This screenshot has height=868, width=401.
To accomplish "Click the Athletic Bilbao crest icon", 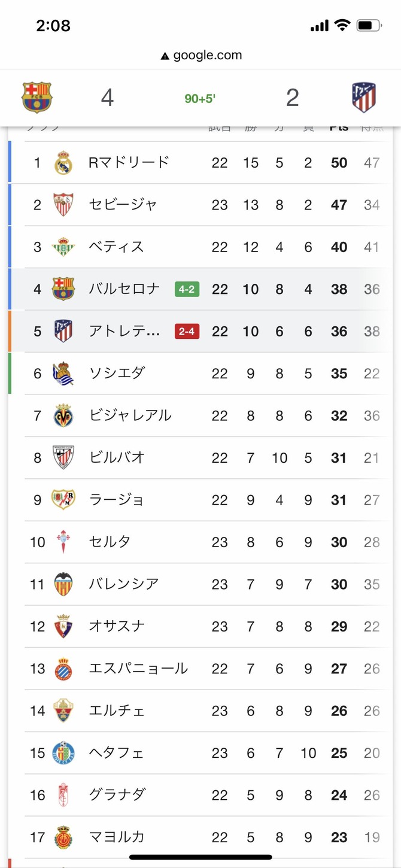I will click(x=63, y=458).
